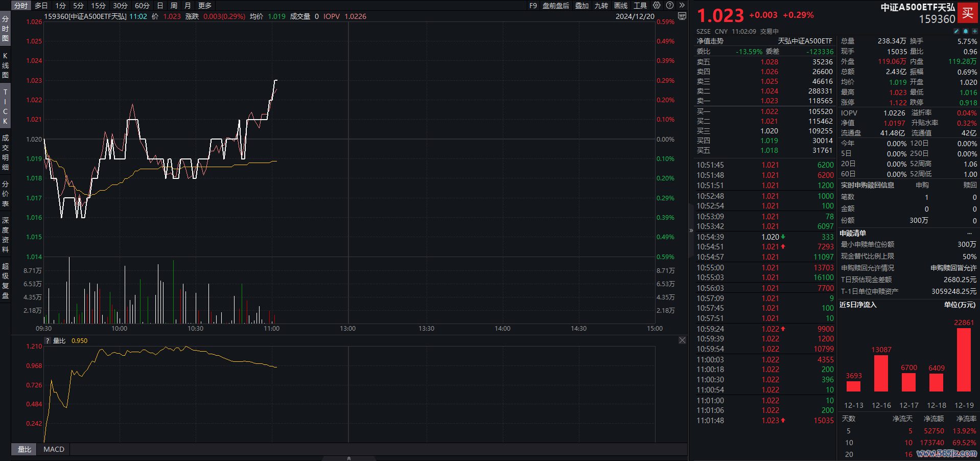980x461 pixels.
Task: Select the 量比 indicator tab
Action: (25, 449)
